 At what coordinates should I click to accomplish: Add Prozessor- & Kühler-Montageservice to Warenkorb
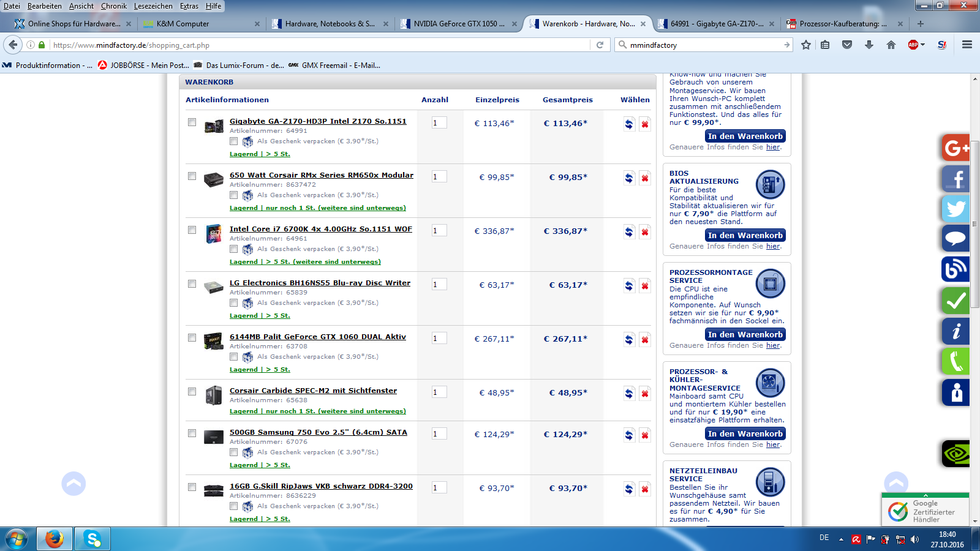point(745,433)
